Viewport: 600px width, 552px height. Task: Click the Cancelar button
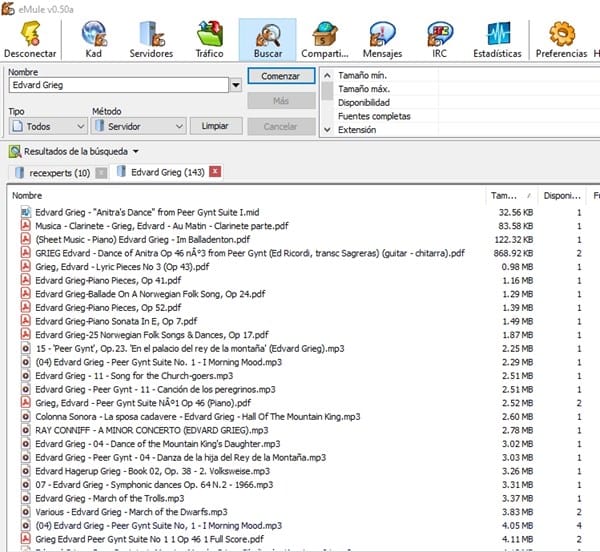tap(281, 126)
